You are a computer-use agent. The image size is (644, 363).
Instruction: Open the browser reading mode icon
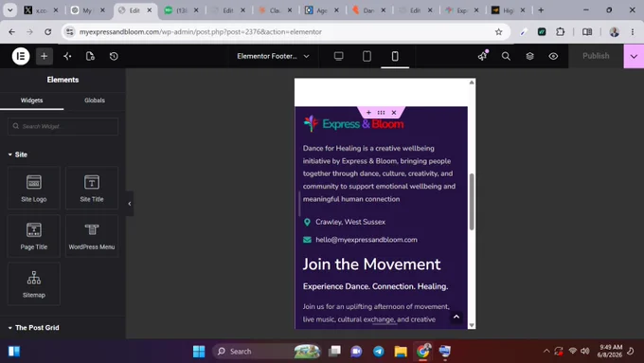[x=587, y=31]
